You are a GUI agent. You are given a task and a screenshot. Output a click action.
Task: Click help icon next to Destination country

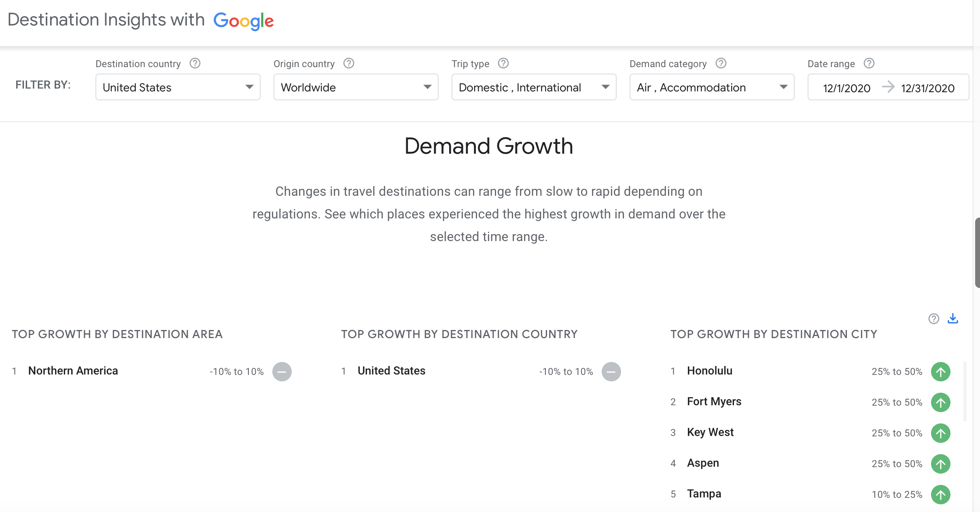point(195,63)
